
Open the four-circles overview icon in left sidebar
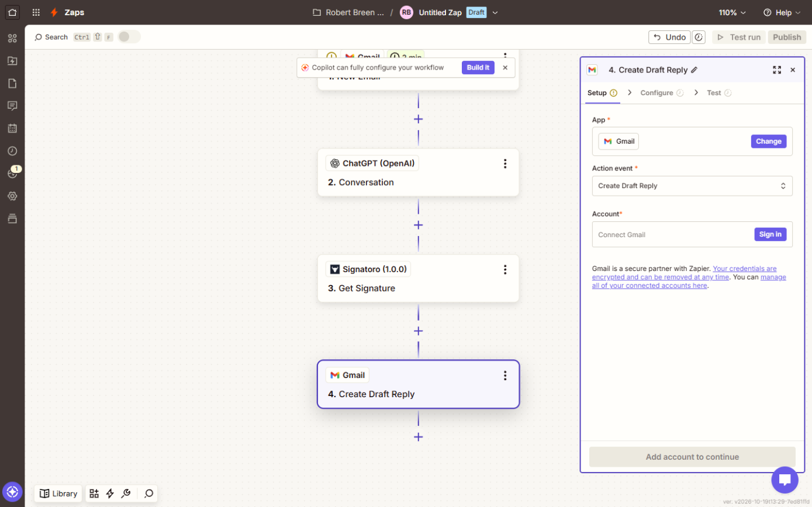pyautogui.click(x=12, y=39)
